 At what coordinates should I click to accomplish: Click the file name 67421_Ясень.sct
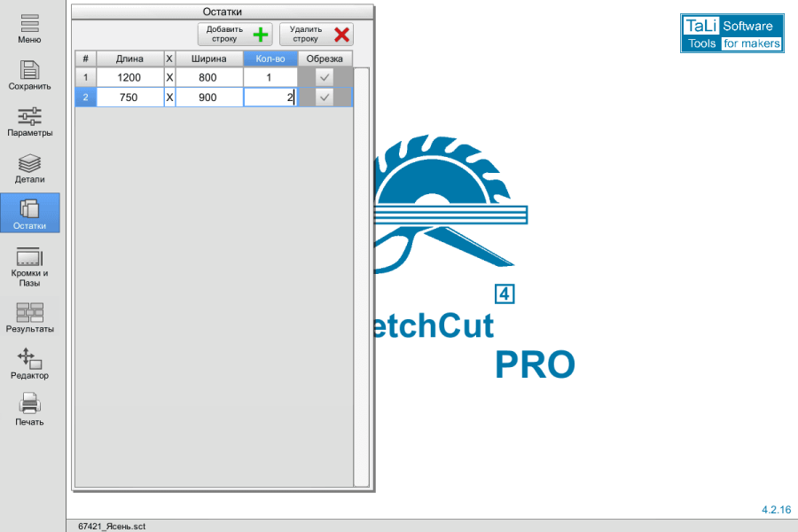[x=112, y=527]
